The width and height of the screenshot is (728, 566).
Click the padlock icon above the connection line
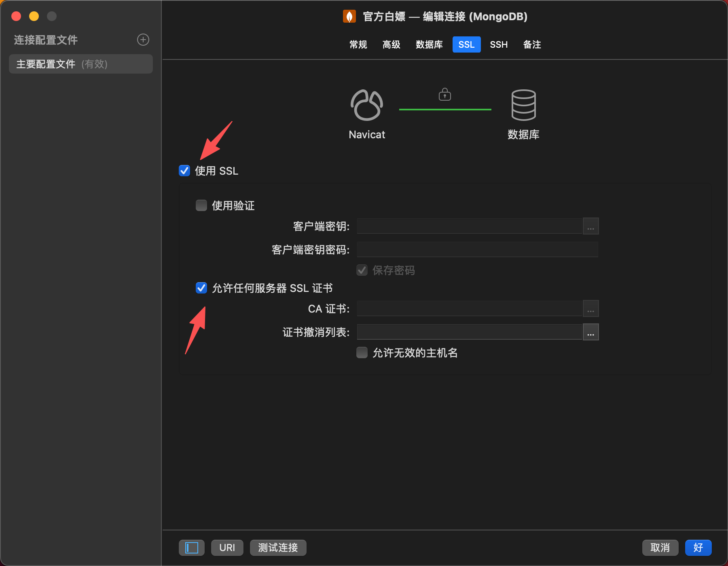click(445, 94)
